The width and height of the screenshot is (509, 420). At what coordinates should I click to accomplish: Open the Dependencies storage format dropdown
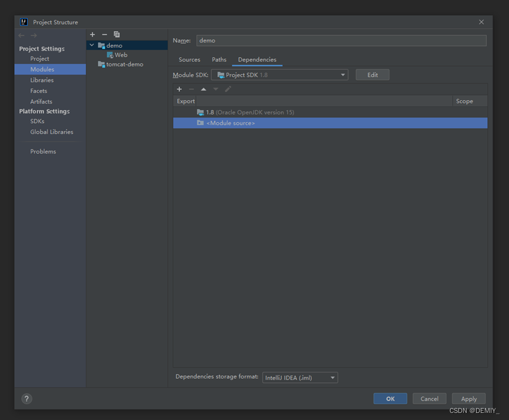pyautogui.click(x=300, y=378)
